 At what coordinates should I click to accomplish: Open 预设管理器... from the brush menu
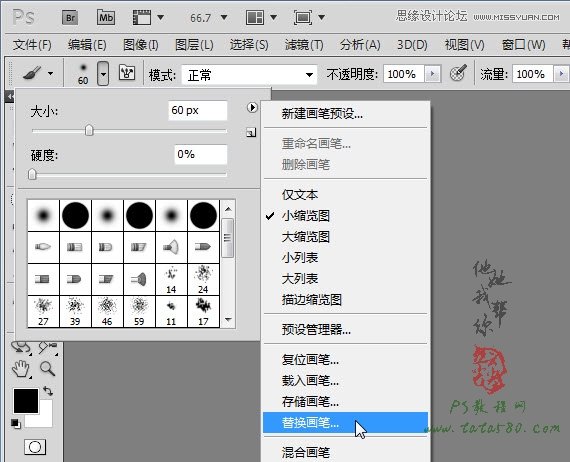click(316, 330)
